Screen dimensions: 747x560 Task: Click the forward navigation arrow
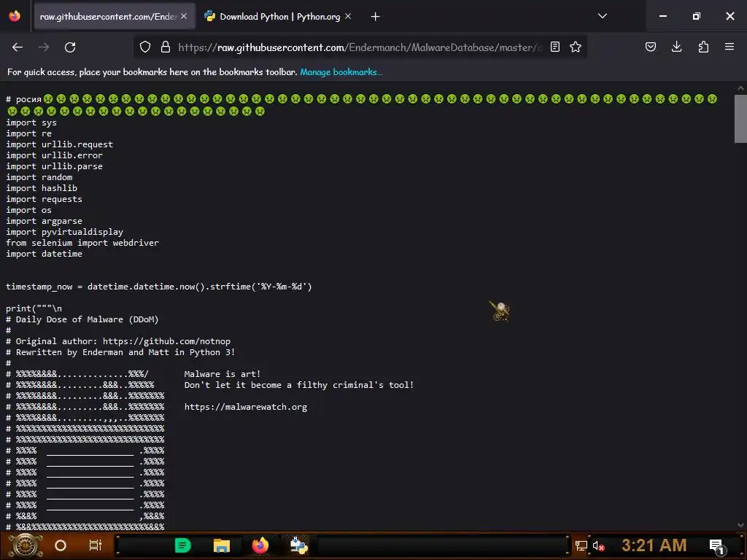point(44,47)
